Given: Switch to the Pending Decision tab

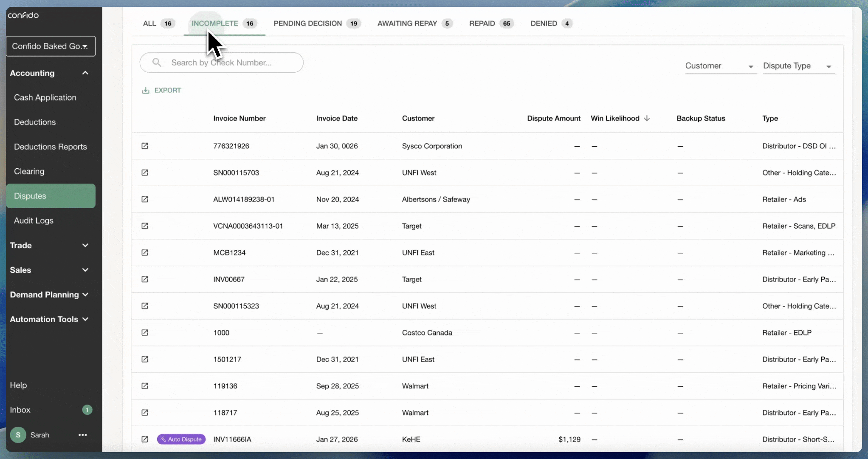Looking at the screenshot, I should 308,23.
